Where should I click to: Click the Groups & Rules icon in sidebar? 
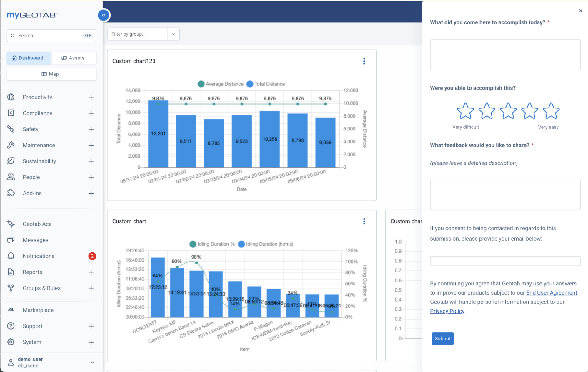(11, 288)
